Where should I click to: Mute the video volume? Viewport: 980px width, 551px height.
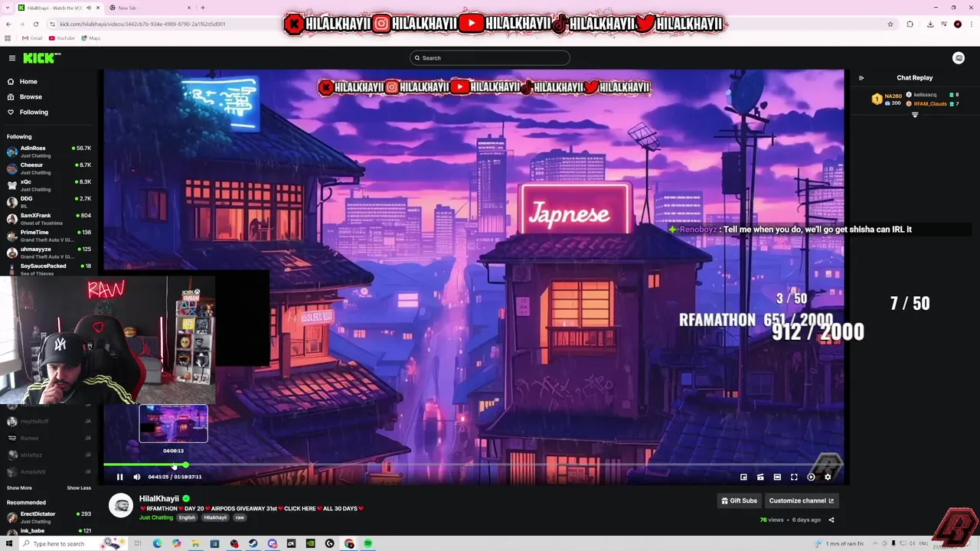coord(137,477)
